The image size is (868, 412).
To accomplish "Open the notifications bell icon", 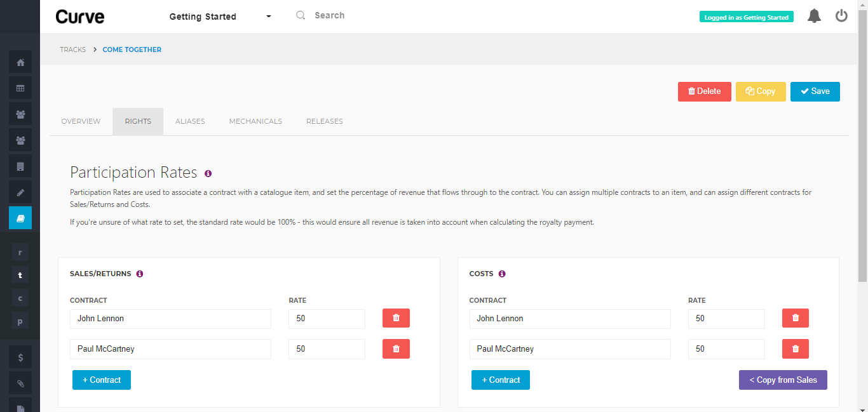I will tap(814, 16).
